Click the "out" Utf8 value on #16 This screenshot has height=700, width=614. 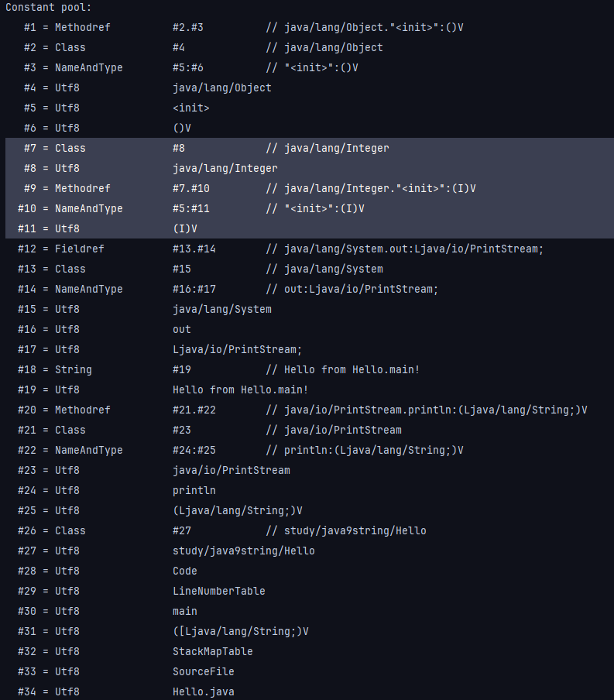(181, 329)
